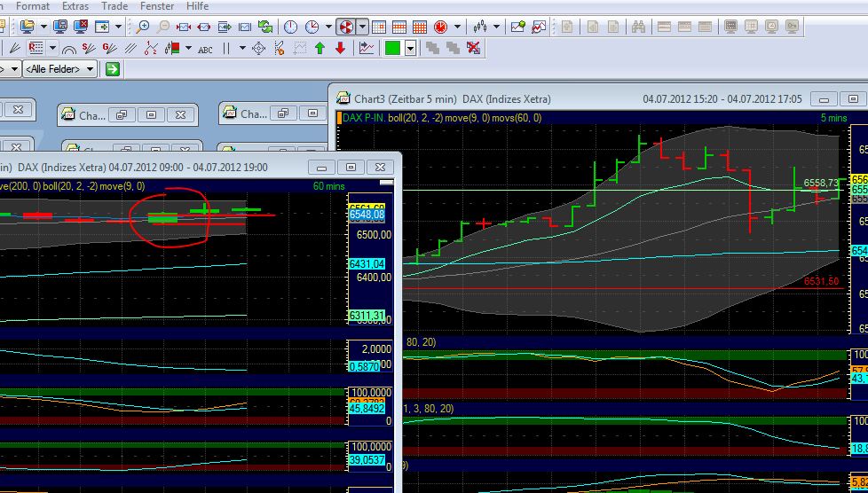Expand the arrow beside the green color box

pos(410,49)
